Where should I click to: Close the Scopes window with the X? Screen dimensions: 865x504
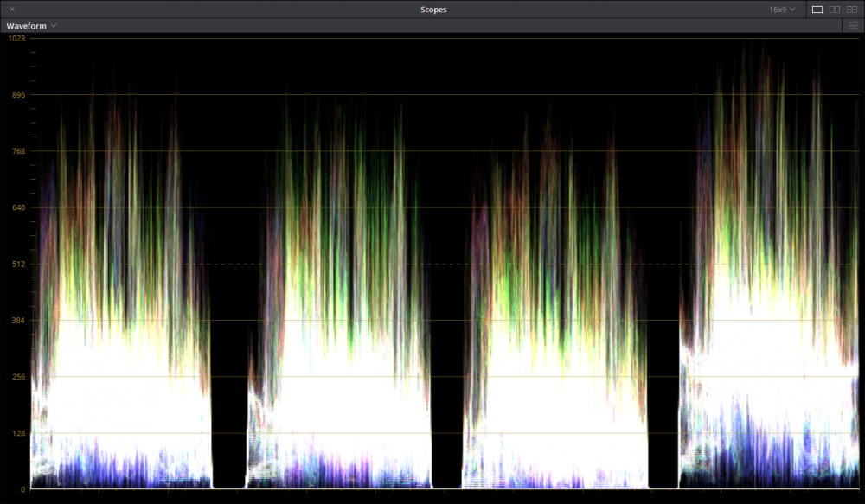(x=12, y=9)
